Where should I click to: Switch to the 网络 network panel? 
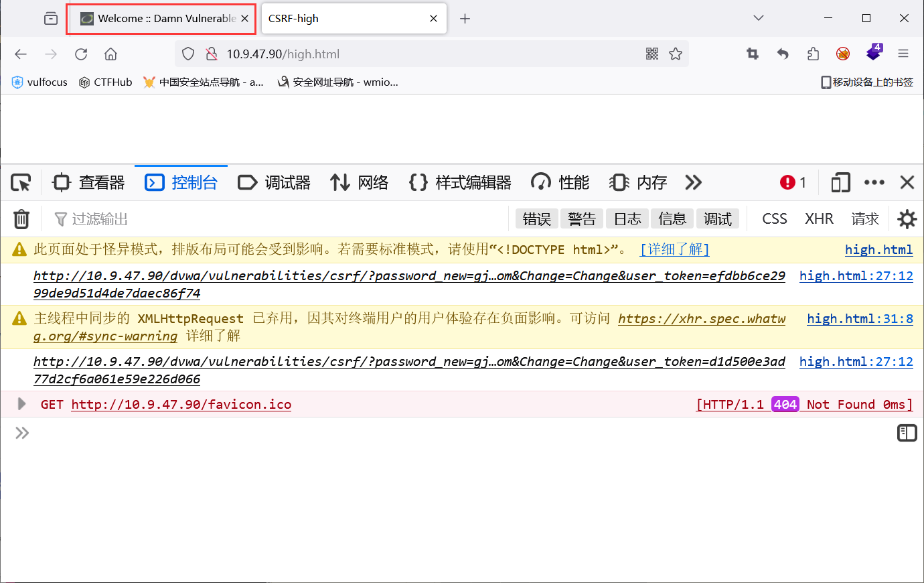point(360,182)
